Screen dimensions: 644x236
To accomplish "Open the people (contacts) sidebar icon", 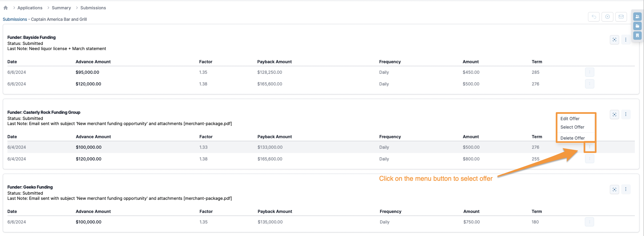I will pyautogui.click(x=637, y=17).
